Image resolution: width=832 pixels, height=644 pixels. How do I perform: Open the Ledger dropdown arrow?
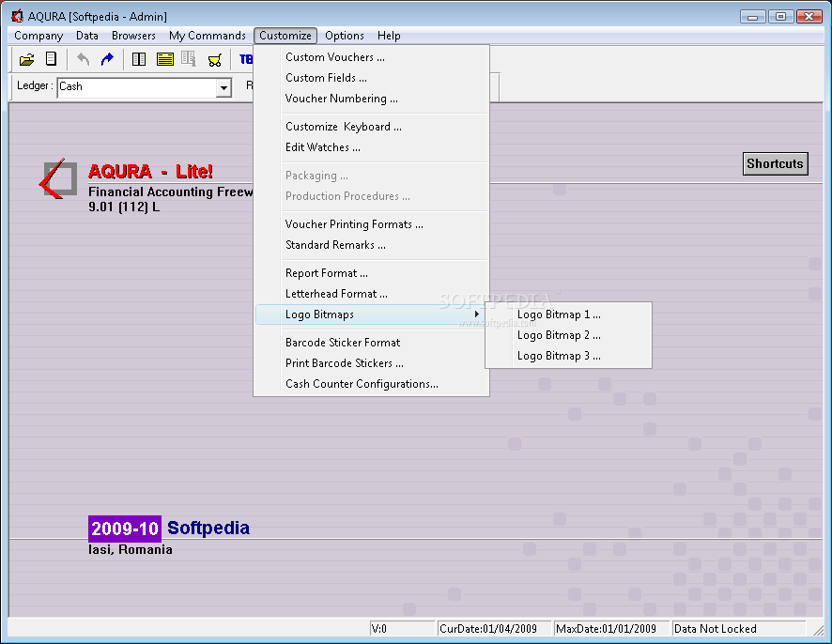pyautogui.click(x=224, y=87)
